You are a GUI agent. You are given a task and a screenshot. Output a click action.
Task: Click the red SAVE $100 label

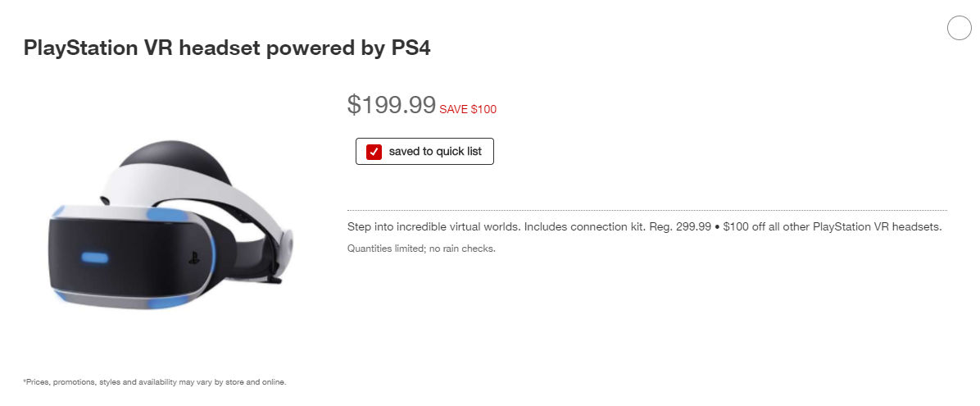click(468, 109)
